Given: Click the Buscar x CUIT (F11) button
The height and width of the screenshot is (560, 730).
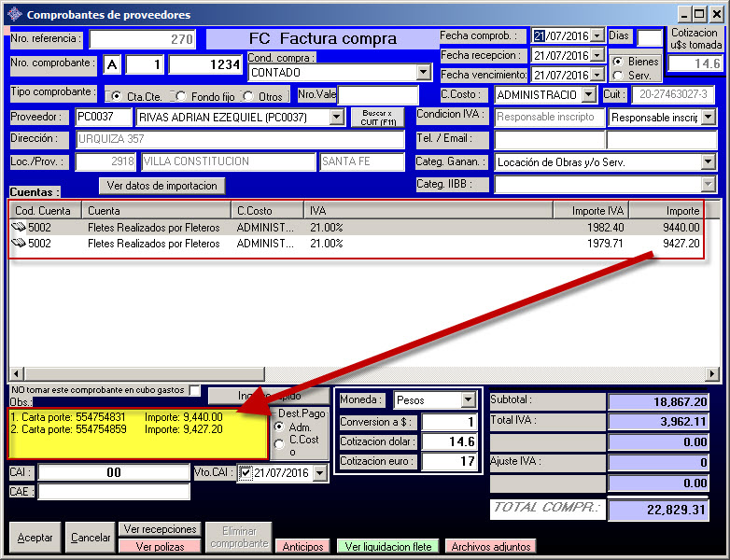Looking at the screenshot, I should [376, 118].
